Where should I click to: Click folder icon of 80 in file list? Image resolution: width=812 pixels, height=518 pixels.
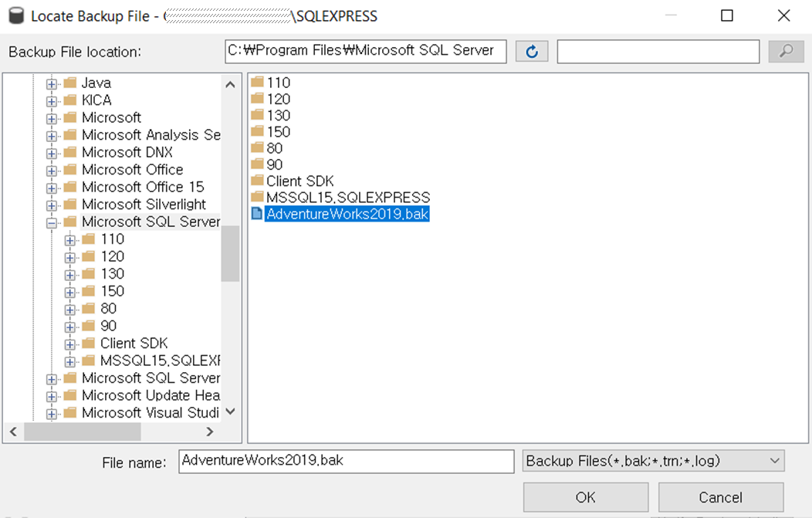click(257, 147)
